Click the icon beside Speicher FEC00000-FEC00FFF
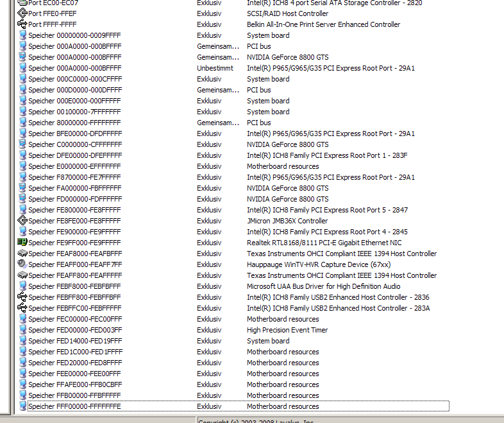 click(x=23, y=319)
